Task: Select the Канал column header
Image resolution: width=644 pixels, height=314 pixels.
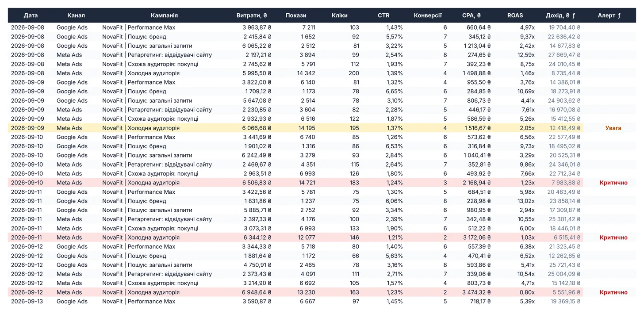Action: [76, 15]
